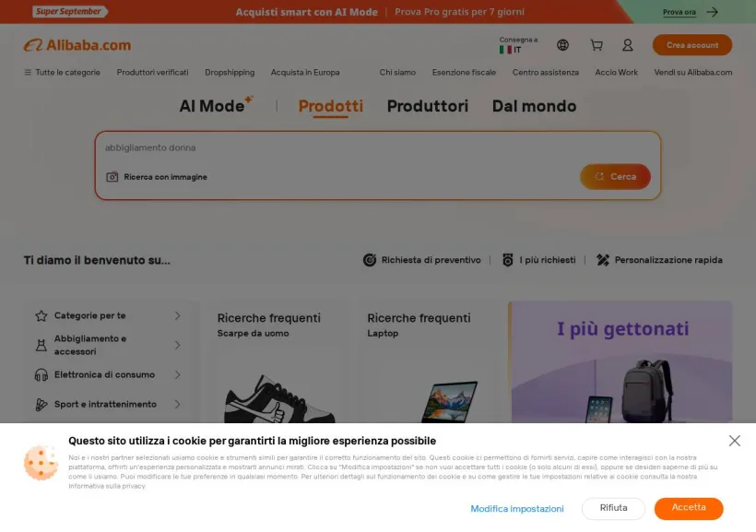The width and height of the screenshot is (756, 532).
Task: Click the Super September badge
Action: pos(70,11)
